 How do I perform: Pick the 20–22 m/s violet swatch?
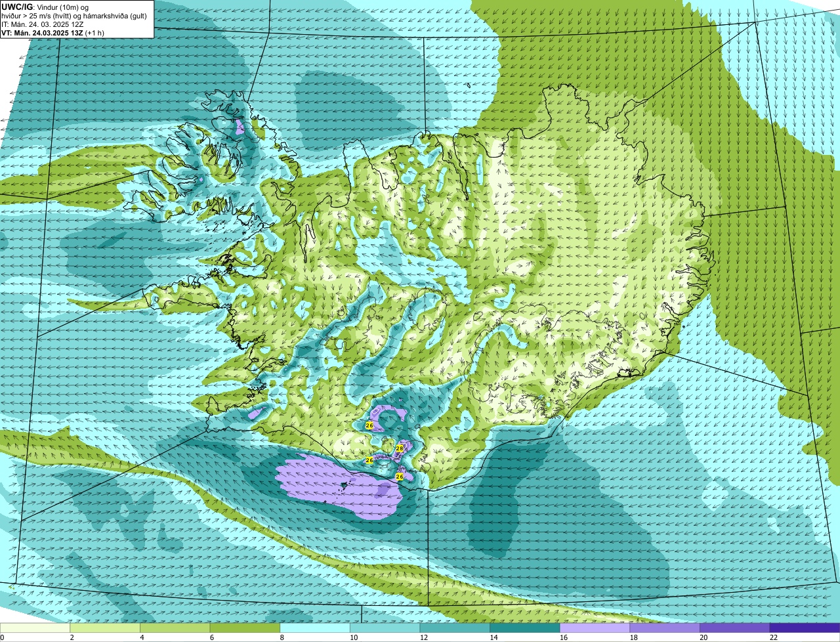[735, 628]
